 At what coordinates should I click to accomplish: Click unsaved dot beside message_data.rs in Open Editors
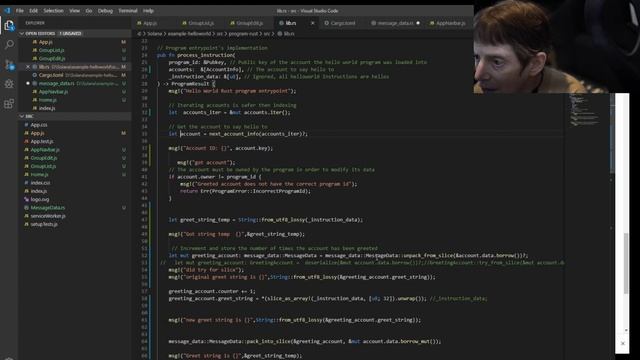pos(28,83)
